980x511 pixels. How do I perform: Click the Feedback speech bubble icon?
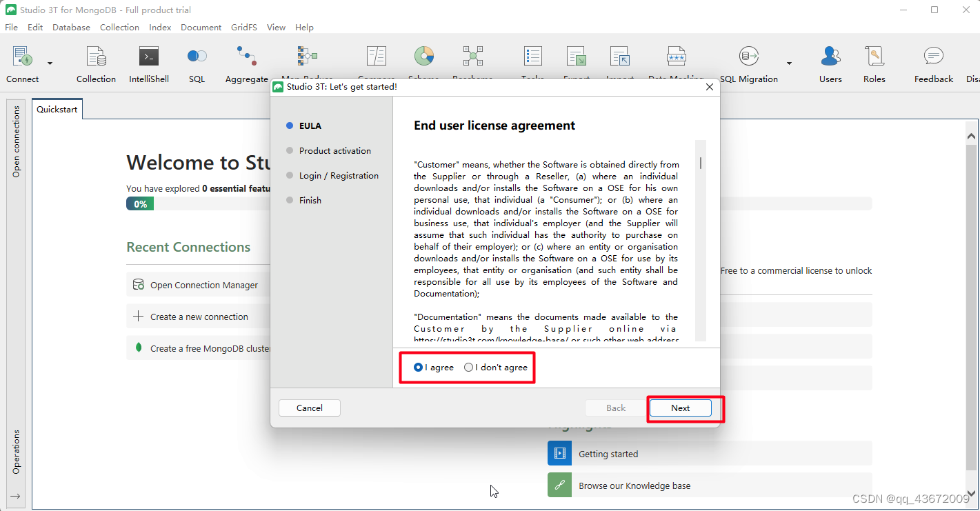pyautogui.click(x=934, y=57)
